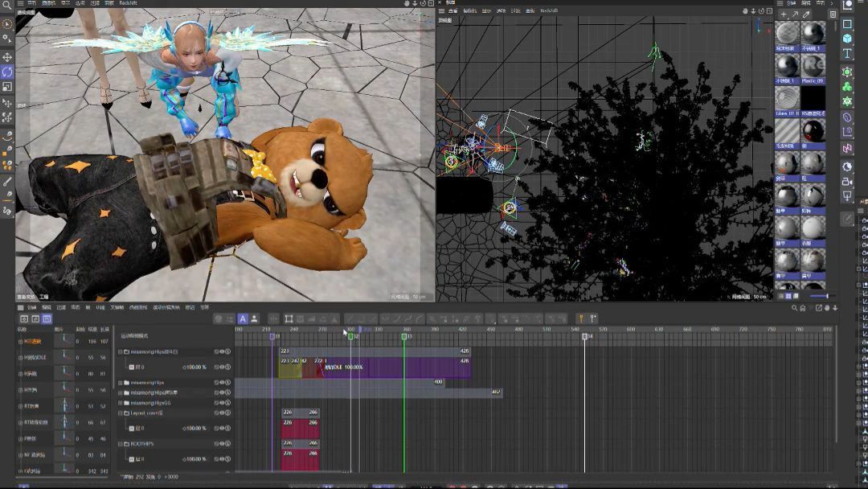
Task: Toggle the eye icon on the mixamorig:HipsGG track
Action: click(222, 403)
